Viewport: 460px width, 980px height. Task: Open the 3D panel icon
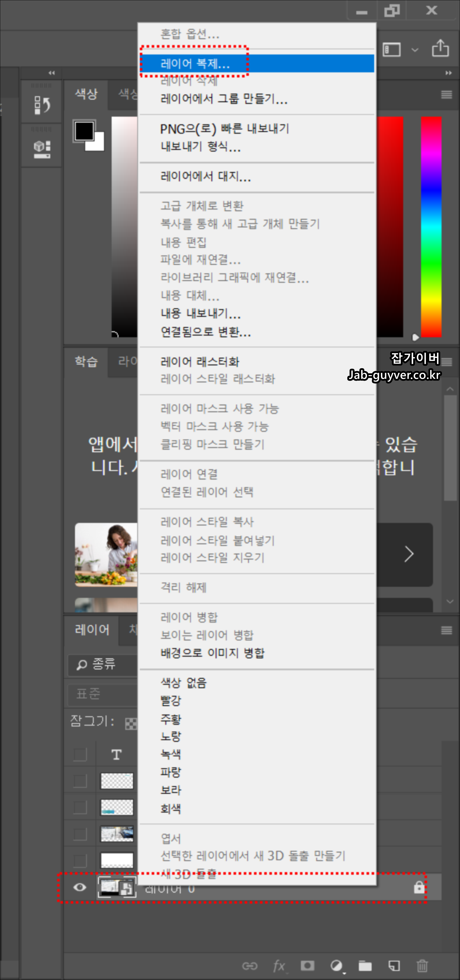pyautogui.click(x=41, y=149)
